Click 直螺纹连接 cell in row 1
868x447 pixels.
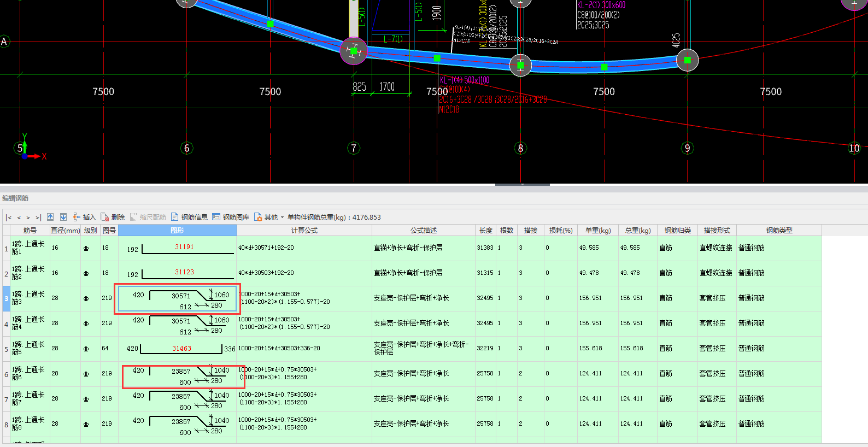[716, 248]
